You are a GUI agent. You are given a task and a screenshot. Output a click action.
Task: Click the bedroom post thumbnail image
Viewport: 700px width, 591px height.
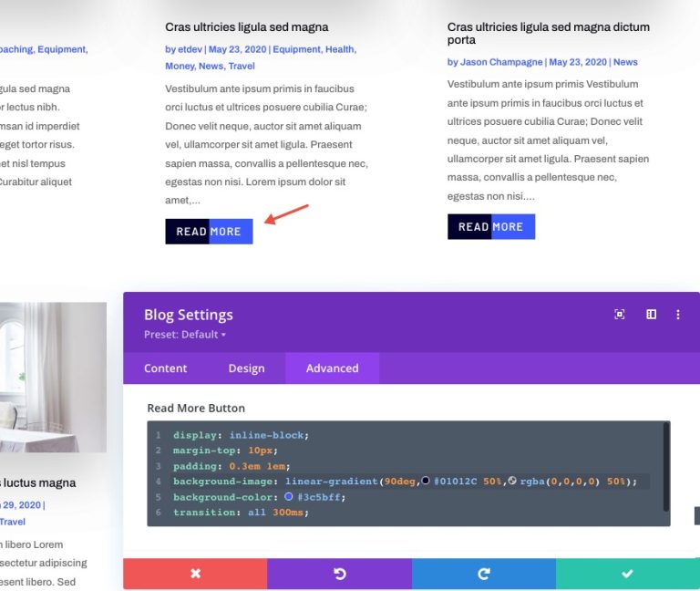53,378
